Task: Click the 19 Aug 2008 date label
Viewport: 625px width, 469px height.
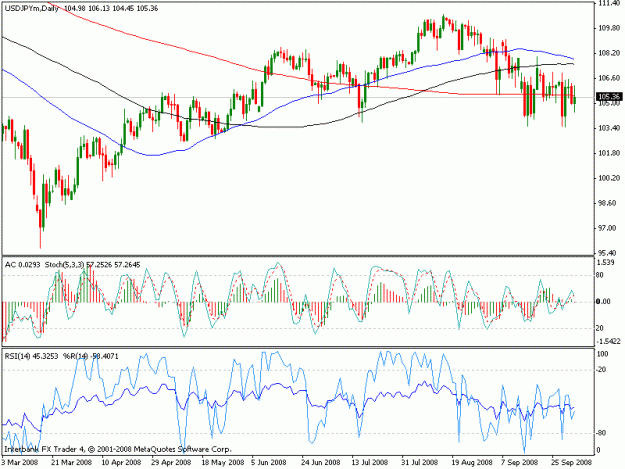Action: [x=472, y=462]
